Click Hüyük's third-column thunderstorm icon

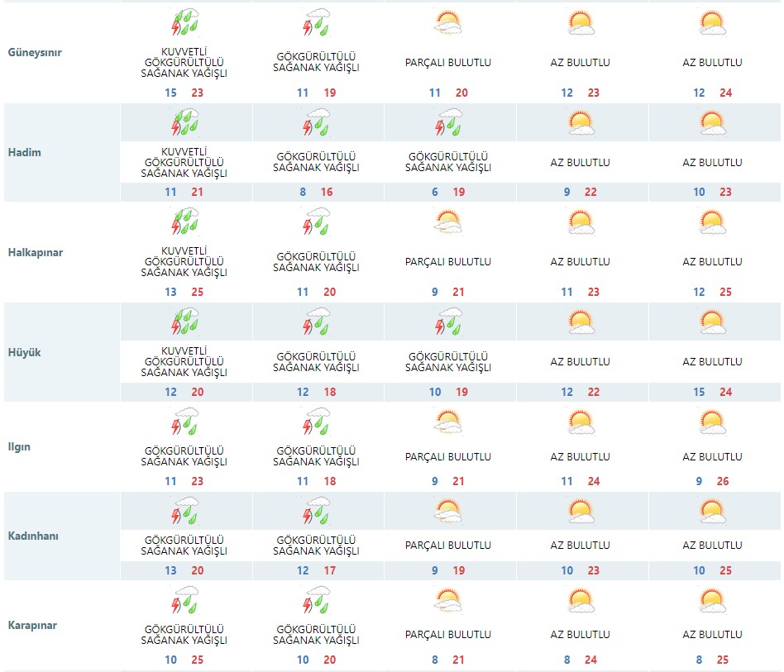(449, 322)
